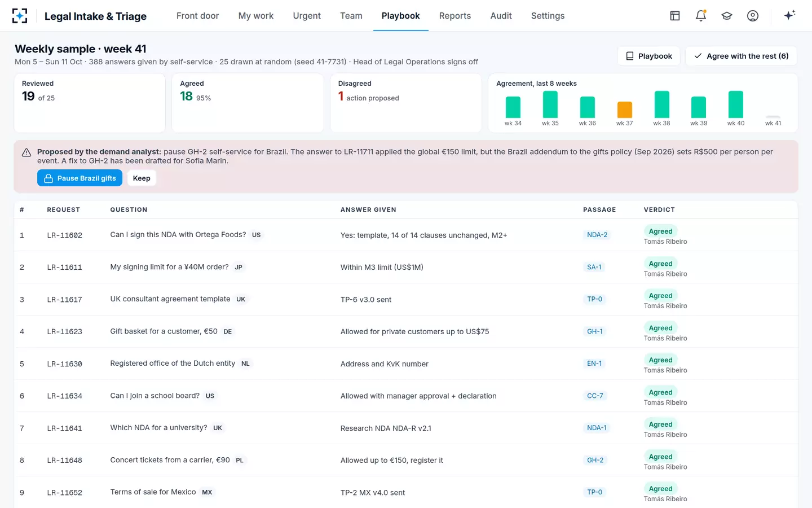Go to the Front door tab
812x508 pixels.
(197, 16)
